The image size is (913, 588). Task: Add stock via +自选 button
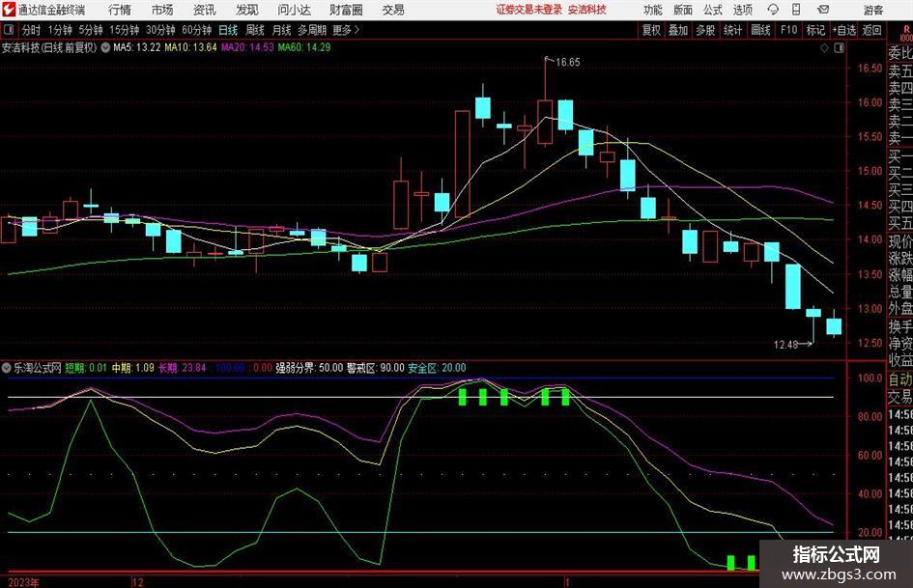coord(844,30)
